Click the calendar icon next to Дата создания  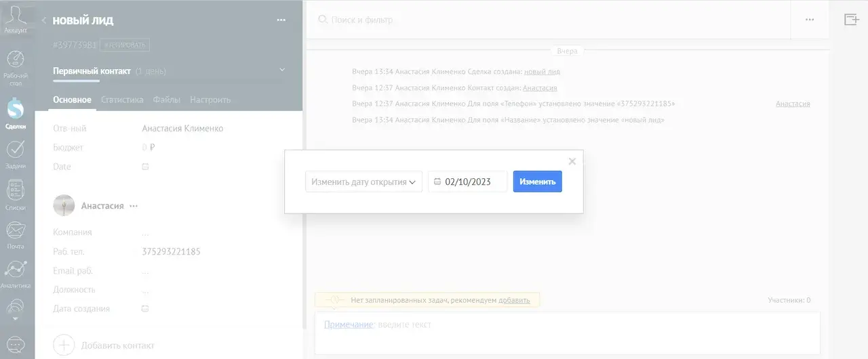pos(145,309)
